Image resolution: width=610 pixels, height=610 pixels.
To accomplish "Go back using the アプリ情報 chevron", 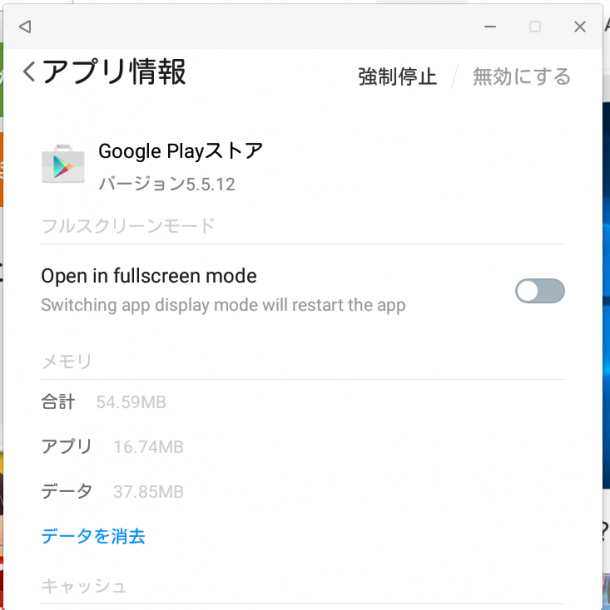I will coord(30,72).
